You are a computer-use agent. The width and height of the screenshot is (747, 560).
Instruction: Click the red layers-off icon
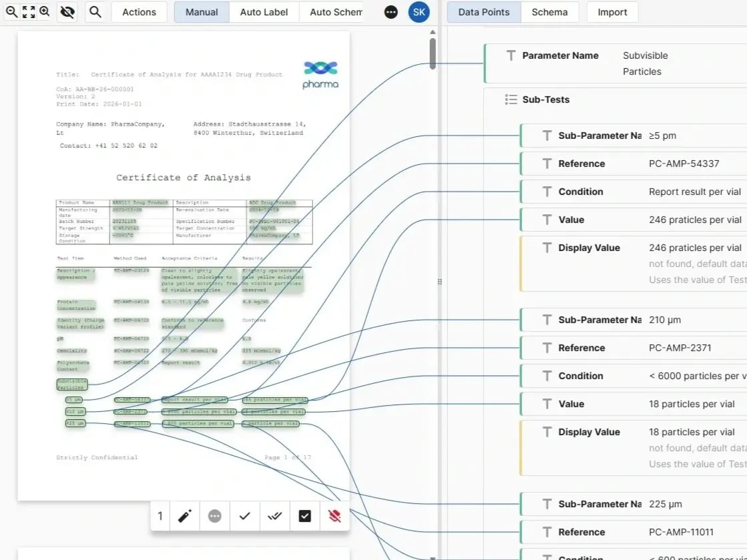tap(334, 516)
